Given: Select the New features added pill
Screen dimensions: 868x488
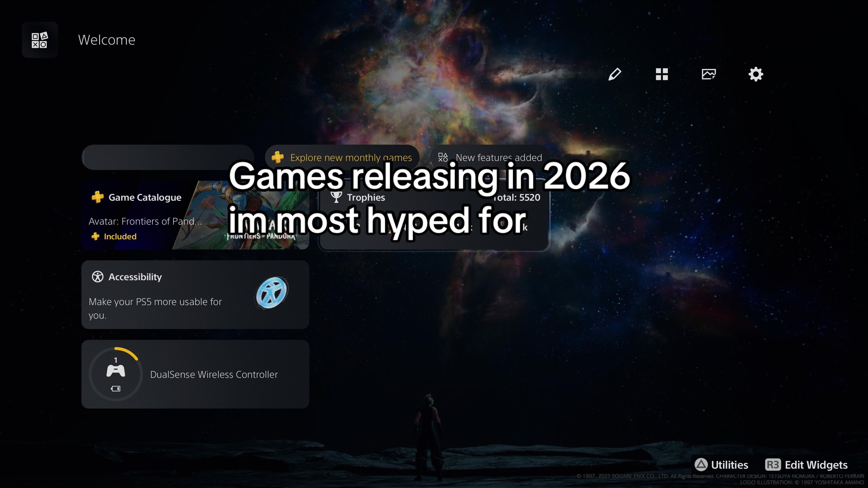Looking at the screenshot, I should coord(490,157).
